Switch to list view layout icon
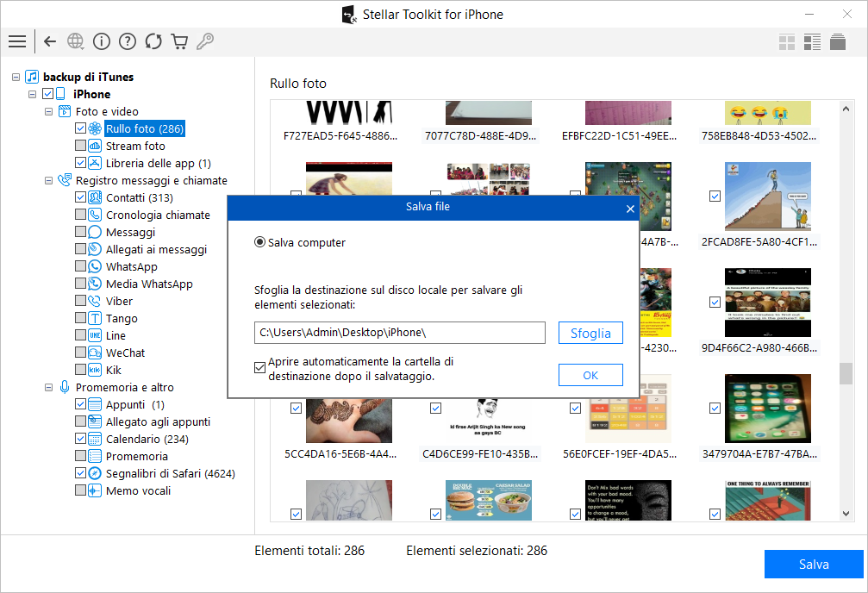 tap(811, 41)
